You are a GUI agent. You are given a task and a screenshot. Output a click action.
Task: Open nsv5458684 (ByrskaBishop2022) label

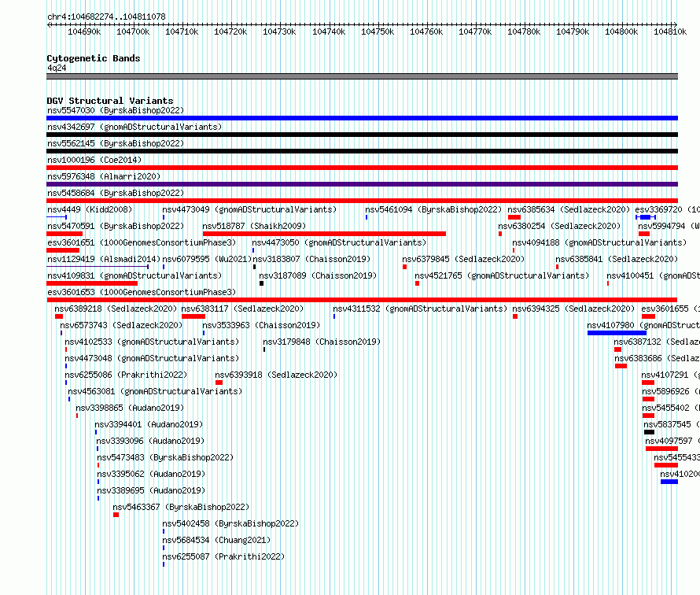pyautogui.click(x=116, y=193)
